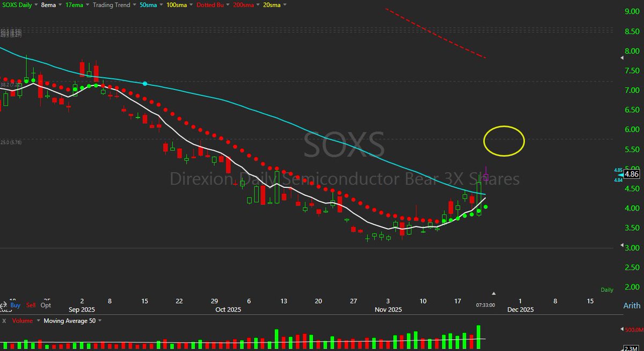Click the Opt options button
This screenshot has height=351, width=644.
pyautogui.click(x=45, y=305)
